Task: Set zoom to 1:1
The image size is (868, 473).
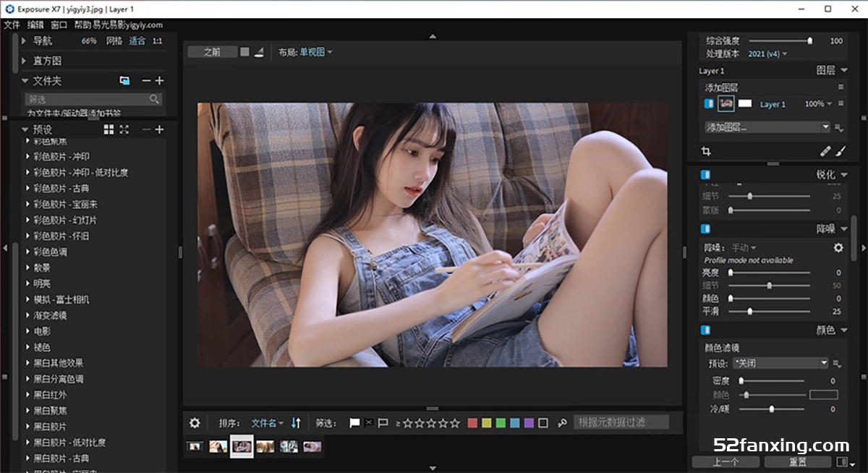Action: pyautogui.click(x=157, y=41)
